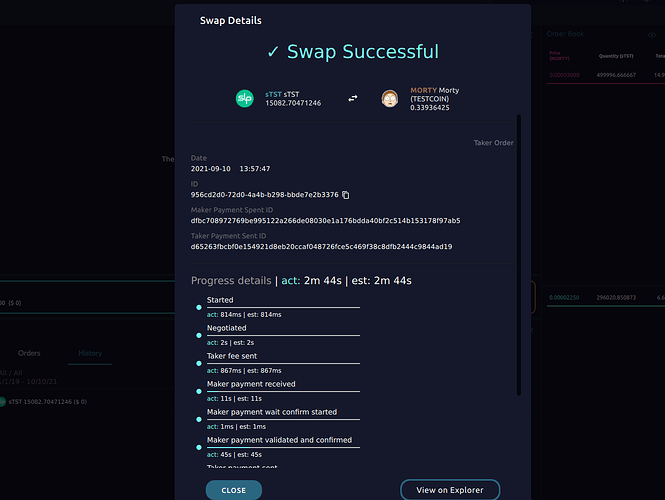
Task: Click the swap details vertical scrollbar
Action: (518, 254)
